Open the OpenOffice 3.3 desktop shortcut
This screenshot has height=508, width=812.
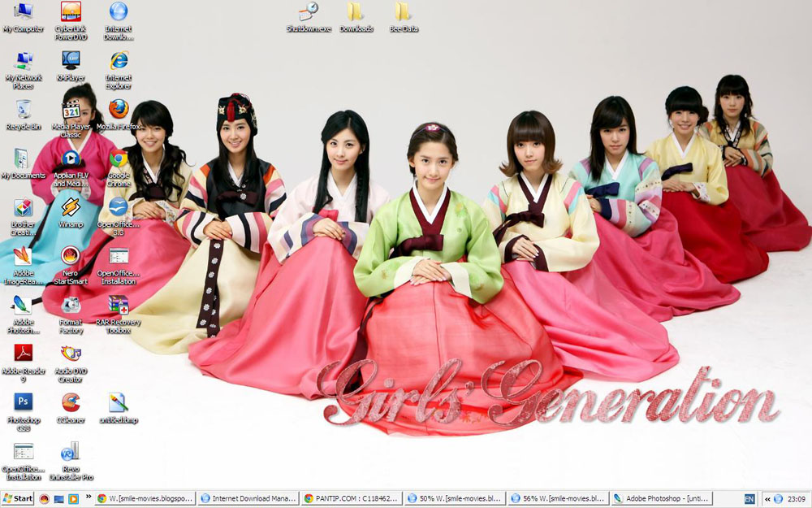(119, 217)
